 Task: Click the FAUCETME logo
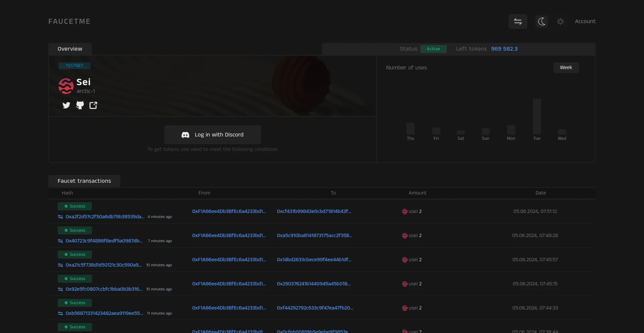pos(69,21)
